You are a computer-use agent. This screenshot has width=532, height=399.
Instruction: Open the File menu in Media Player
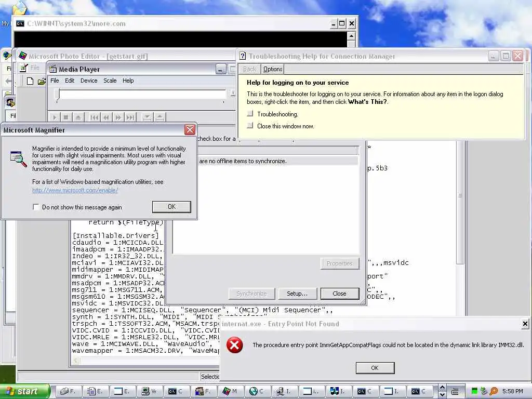coord(55,81)
